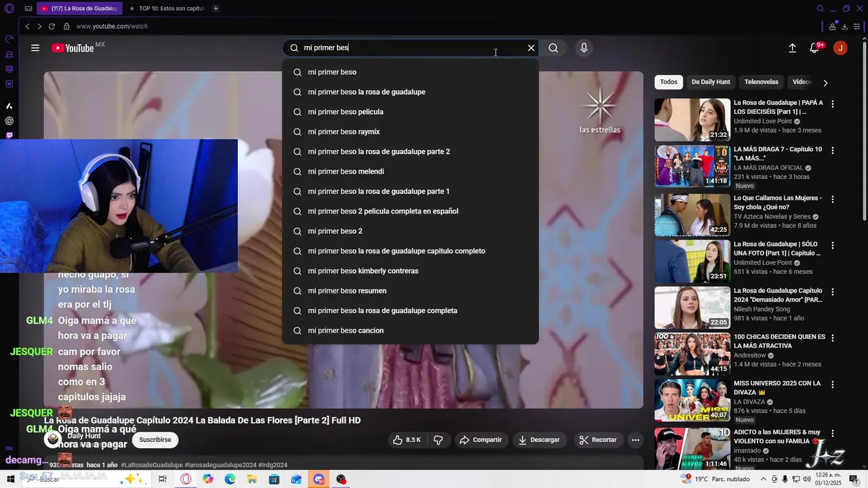Subscribe with the Suscribirse button
The width and height of the screenshot is (868, 488).
(155, 440)
